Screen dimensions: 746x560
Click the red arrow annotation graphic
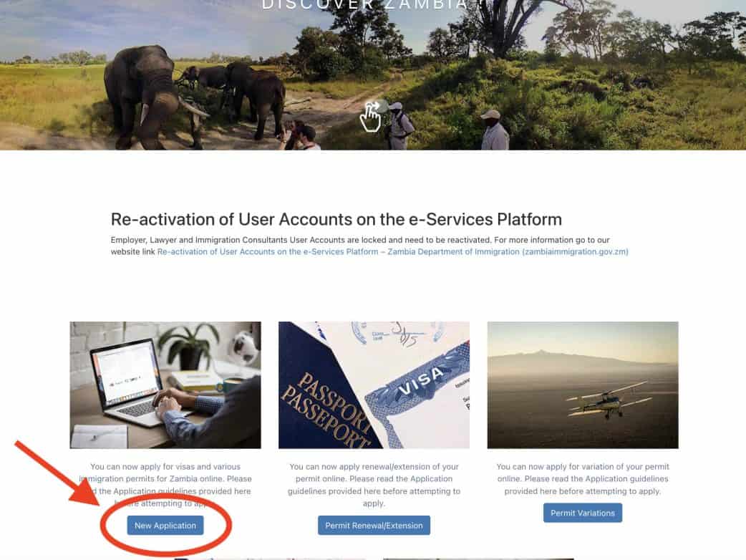57,473
